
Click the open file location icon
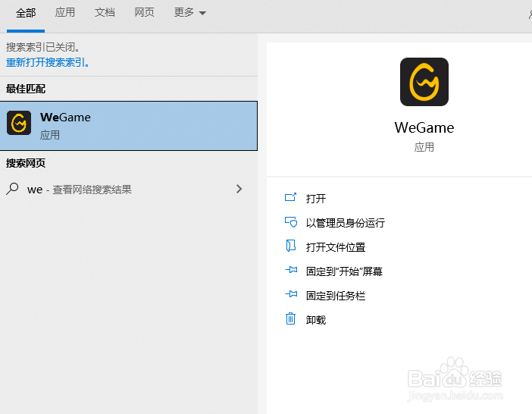pyautogui.click(x=290, y=246)
